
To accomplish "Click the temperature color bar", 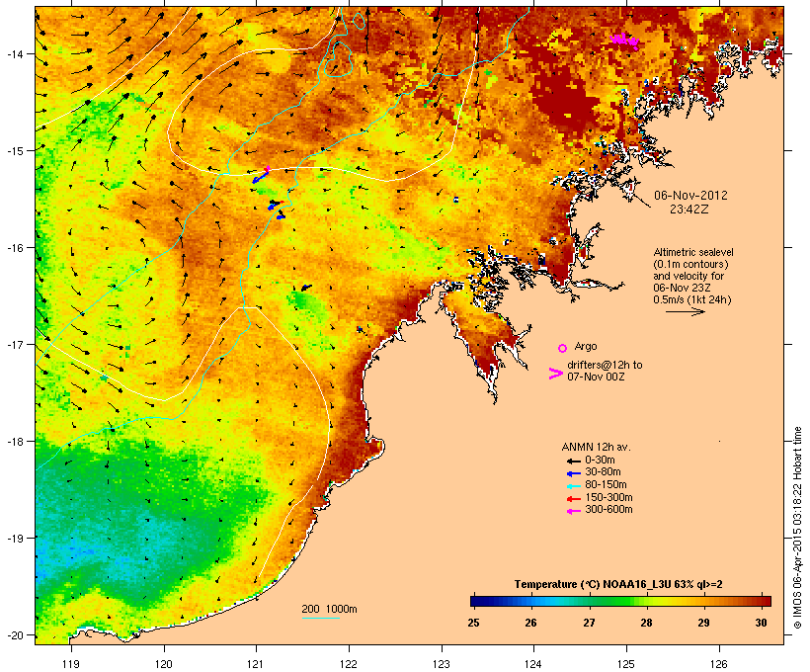I will point(620,601).
